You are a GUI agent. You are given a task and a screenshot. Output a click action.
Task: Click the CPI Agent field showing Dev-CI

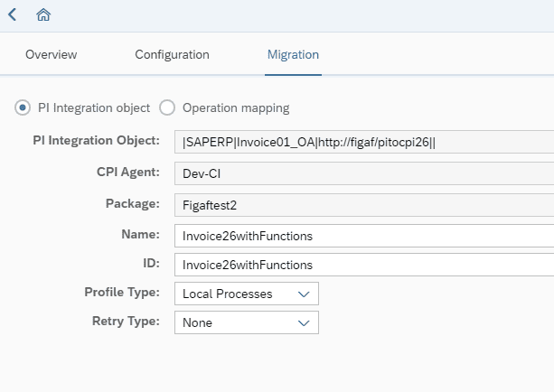pos(364,173)
